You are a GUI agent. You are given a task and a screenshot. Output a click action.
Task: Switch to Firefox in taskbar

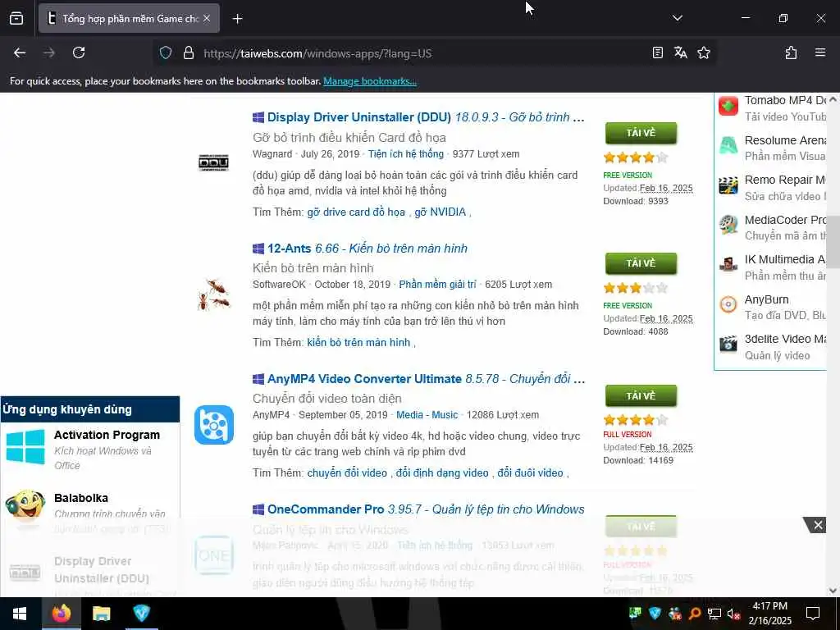coord(61,614)
